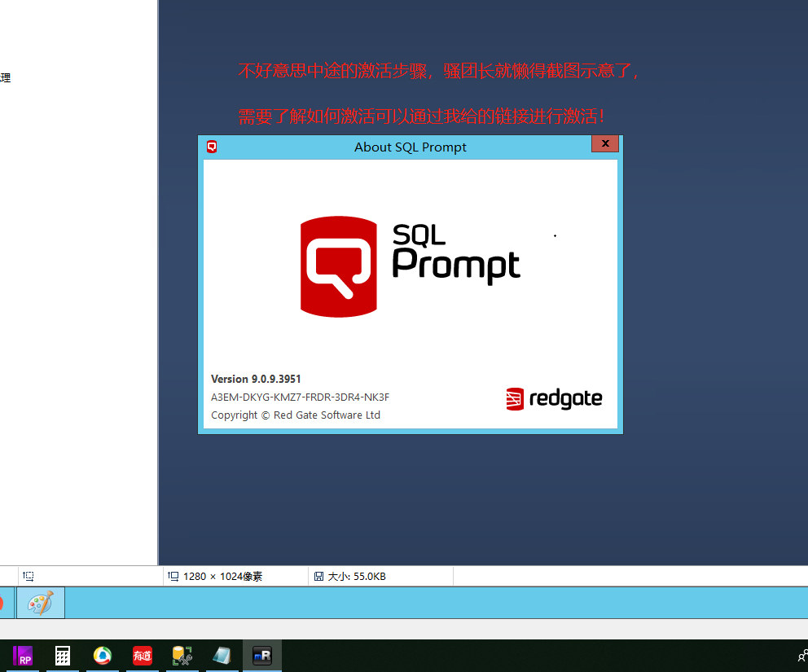Click the serial key A3EM-DKYG-KMZ7-FRDR-3DR4-NK3F
The width and height of the screenshot is (808, 672).
click(x=300, y=397)
